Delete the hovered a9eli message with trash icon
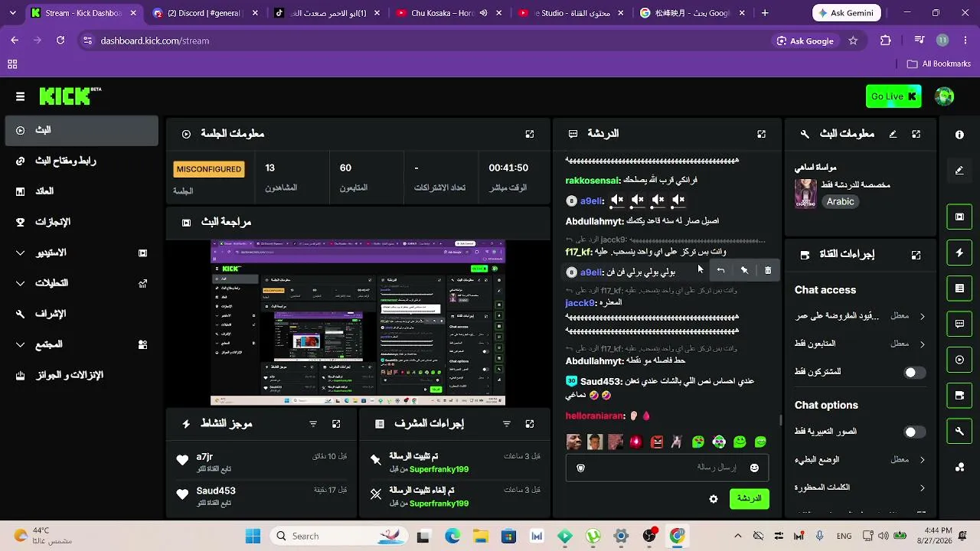Screen dimensions: 980x551 pyautogui.click(x=768, y=270)
